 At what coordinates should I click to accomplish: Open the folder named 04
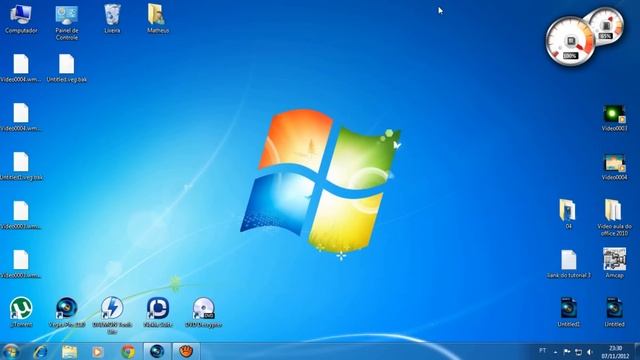point(568,214)
